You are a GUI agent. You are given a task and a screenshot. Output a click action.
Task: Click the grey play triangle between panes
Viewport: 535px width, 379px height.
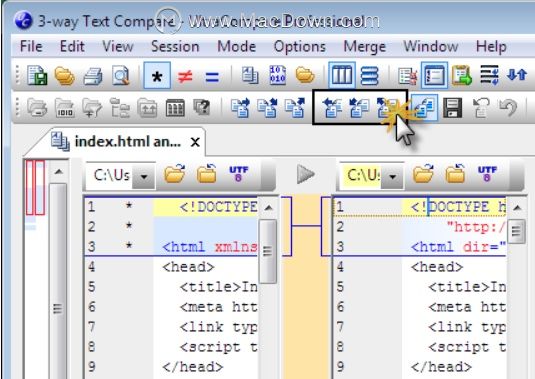[305, 174]
